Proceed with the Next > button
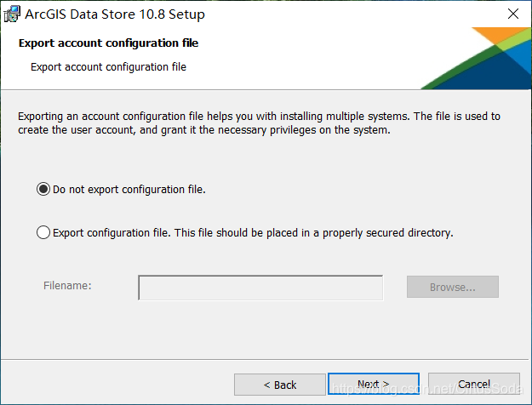The image size is (532, 405). (x=374, y=384)
